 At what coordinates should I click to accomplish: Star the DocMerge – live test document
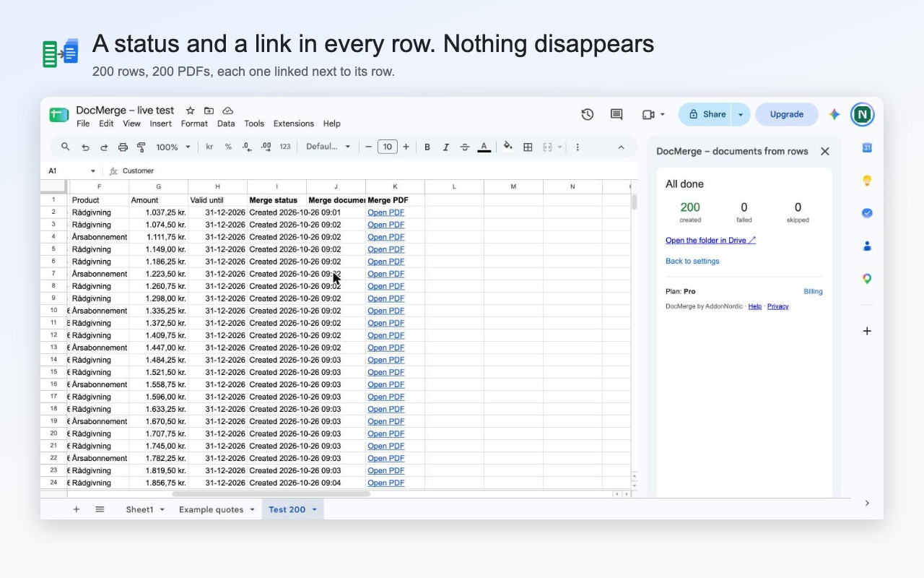190,111
